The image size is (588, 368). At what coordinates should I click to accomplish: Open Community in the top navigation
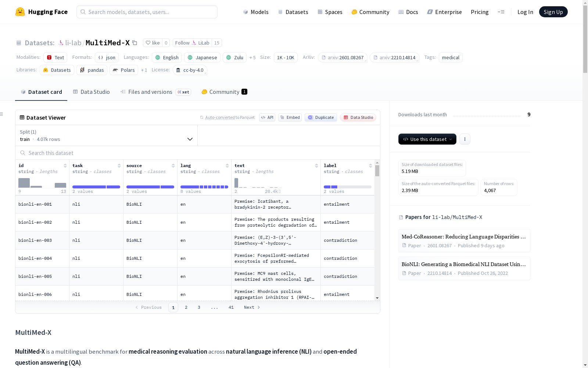tap(370, 12)
